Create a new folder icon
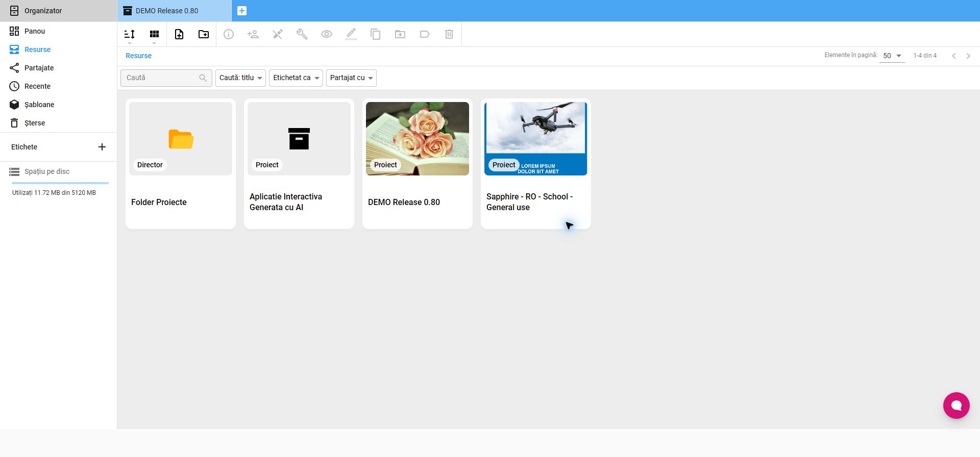Screen dimensions: 980x457 (204, 34)
